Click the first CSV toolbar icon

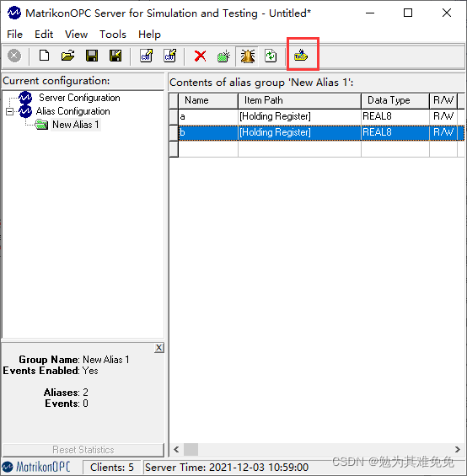point(147,56)
